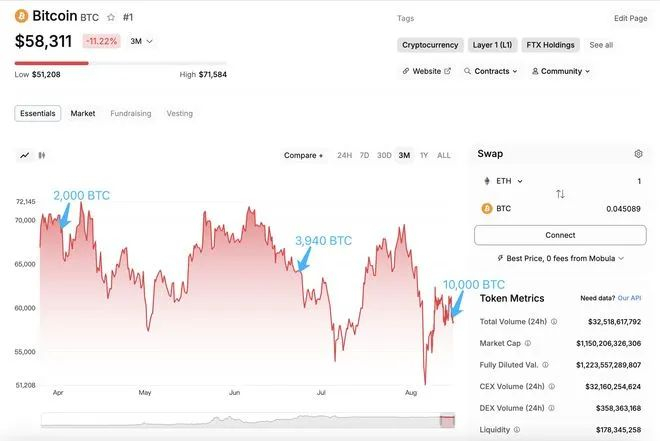
Task: Click the Bitcoin logo icon in header
Action: (x=21, y=16)
